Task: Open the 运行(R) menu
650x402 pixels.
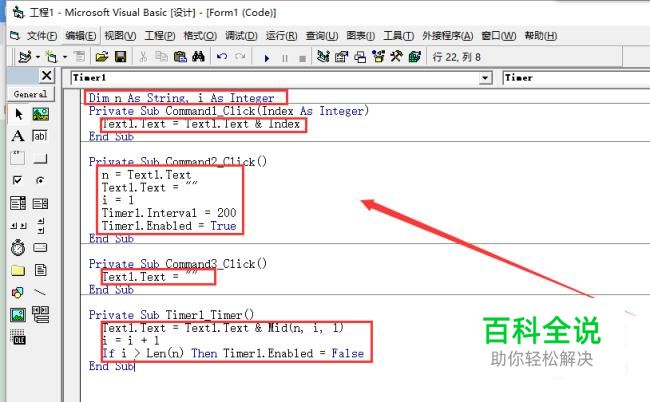Action: [x=281, y=36]
